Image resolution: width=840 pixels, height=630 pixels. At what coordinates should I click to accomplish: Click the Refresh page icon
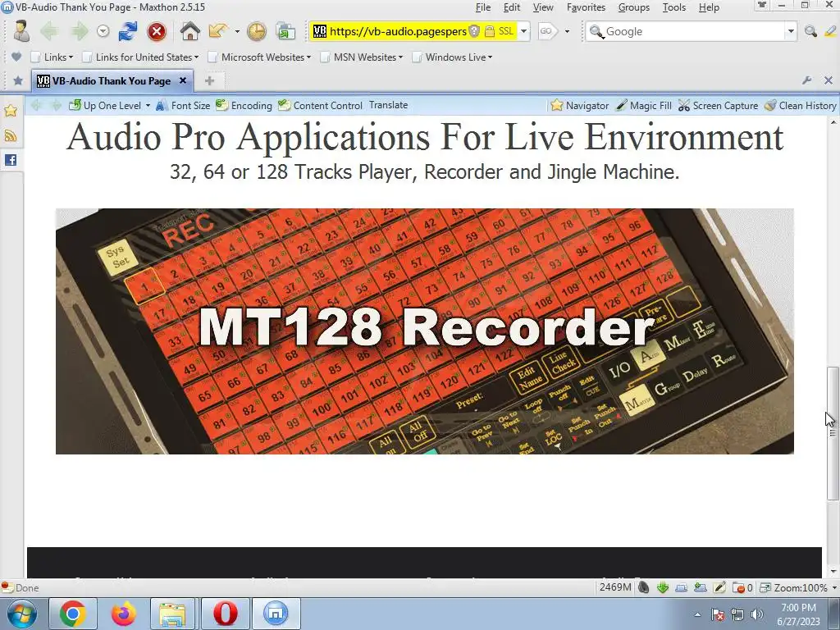click(x=127, y=31)
